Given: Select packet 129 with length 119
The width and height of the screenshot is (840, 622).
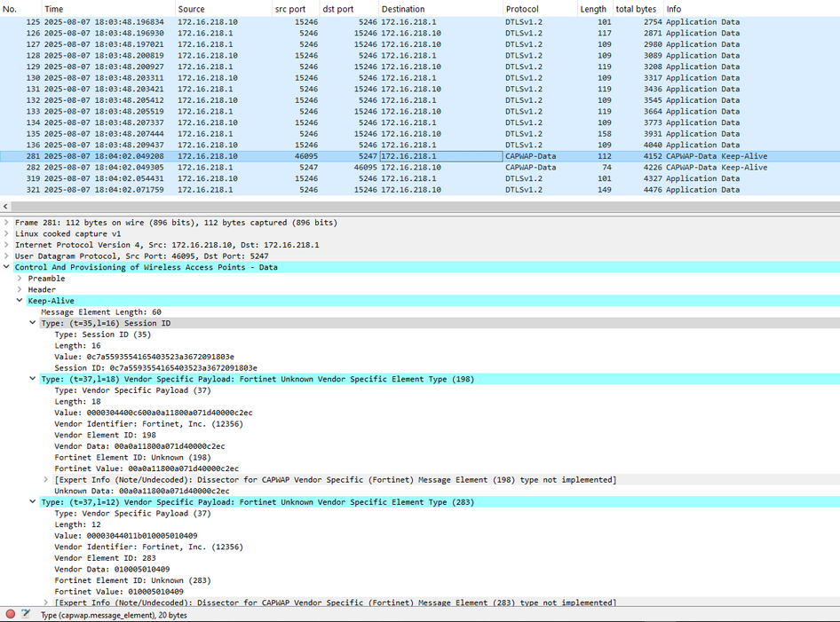Looking at the screenshot, I should point(420,67).
